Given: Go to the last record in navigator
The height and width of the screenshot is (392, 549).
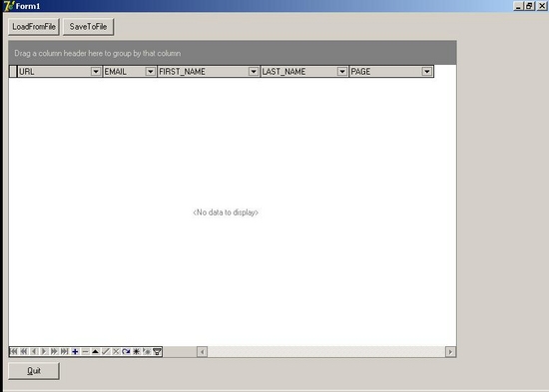Looking at the screenshot, I should pyautogui.click(x=65, y=351).
